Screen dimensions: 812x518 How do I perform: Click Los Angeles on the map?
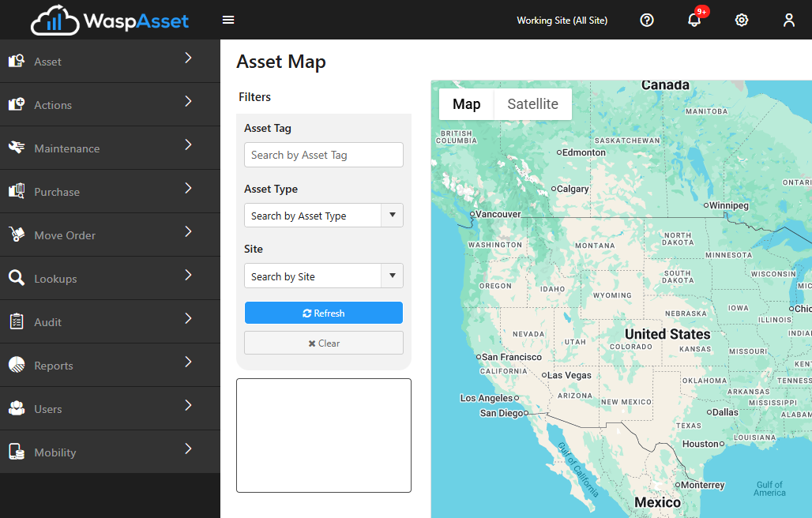tap(490, 398)
